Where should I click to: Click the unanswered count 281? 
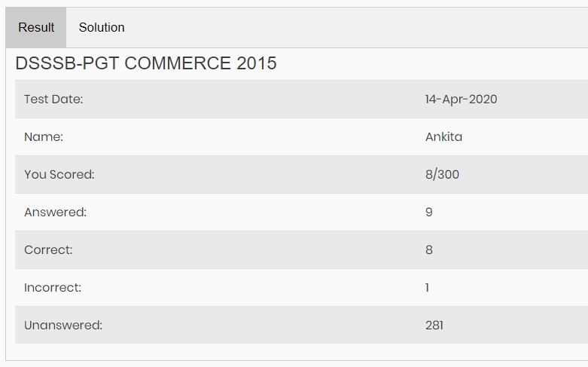[434, 326]
